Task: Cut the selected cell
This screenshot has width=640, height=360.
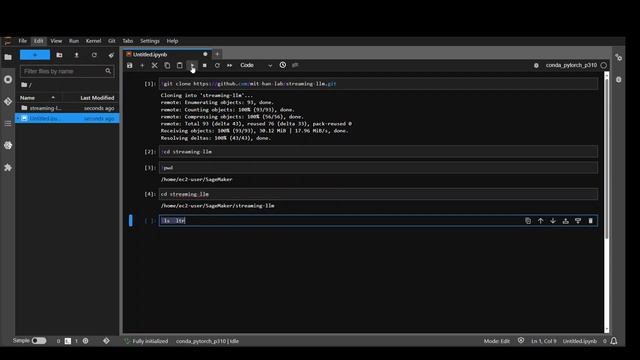Action: (x=154, y=65)
